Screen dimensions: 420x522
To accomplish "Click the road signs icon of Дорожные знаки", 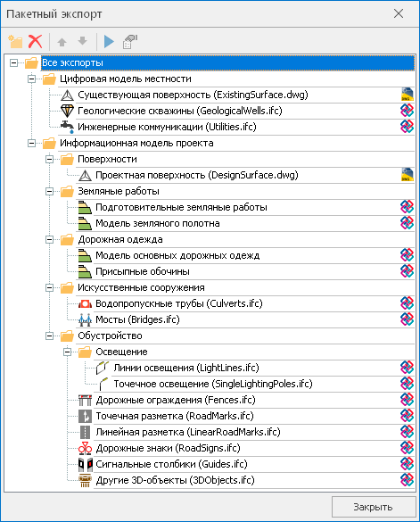I will pyautogui.click(x=85, y=448).
